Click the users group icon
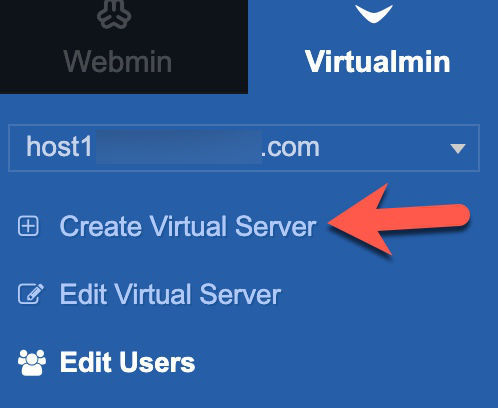Viewport: 498px width, 408px height. pos(32,363)
